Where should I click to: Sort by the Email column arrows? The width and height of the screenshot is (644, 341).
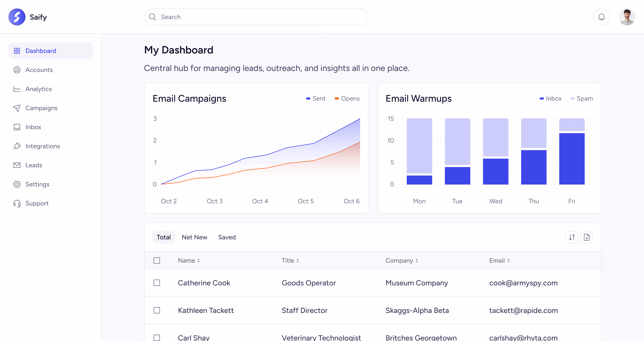(508, 261)
